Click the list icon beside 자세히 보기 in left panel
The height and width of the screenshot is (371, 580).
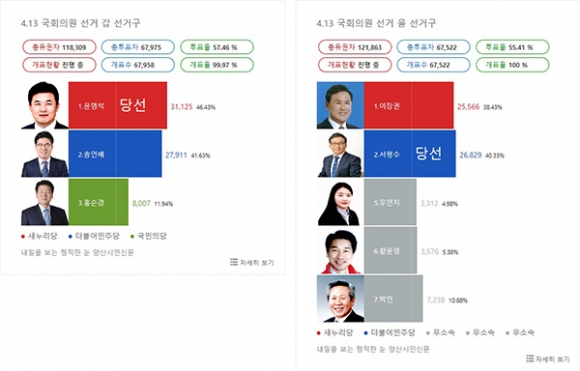[x=233, y=262]
